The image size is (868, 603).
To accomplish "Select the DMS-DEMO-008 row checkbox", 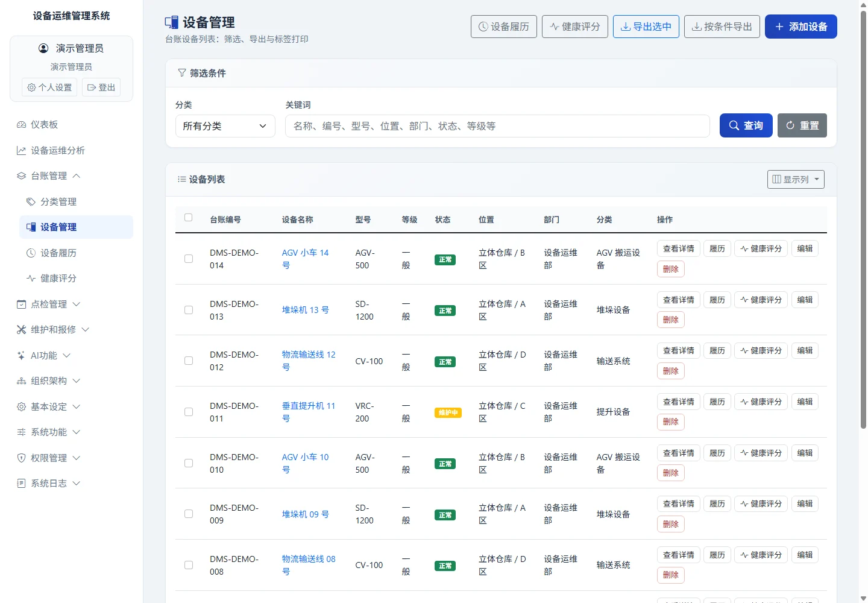I will point(189,565).
